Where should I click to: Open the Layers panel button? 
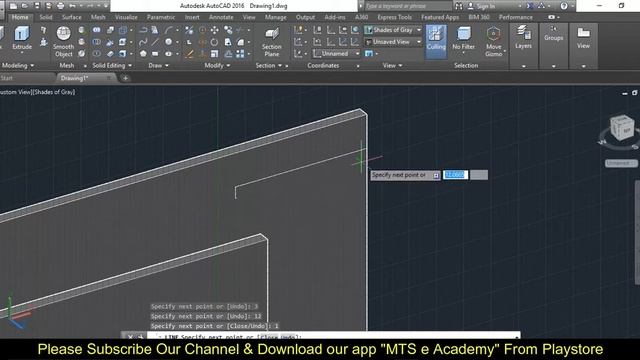click(523, 37)
